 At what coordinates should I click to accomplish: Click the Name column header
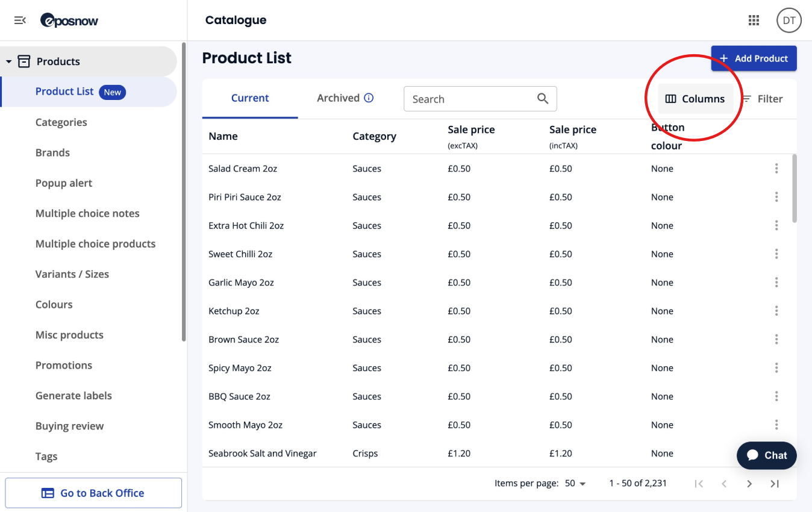pyautogui.click(x=223, y=136)
